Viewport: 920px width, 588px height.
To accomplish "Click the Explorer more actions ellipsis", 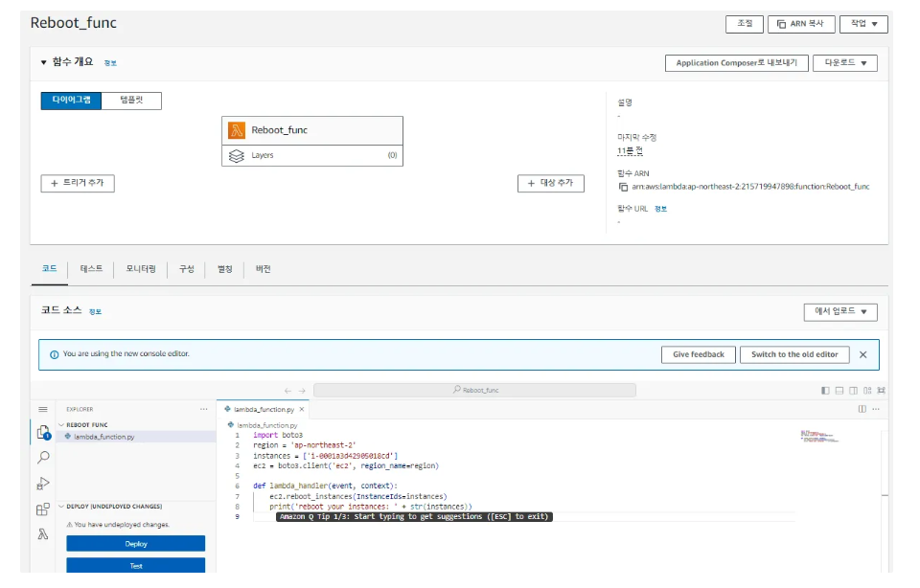I will pyautogui.click(x=203, y=409).
